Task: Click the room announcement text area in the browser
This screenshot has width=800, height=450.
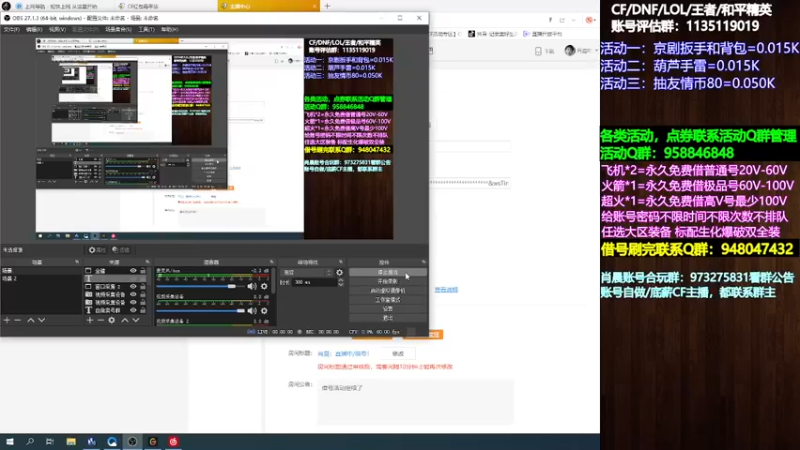Action: [x=415, y=402]
